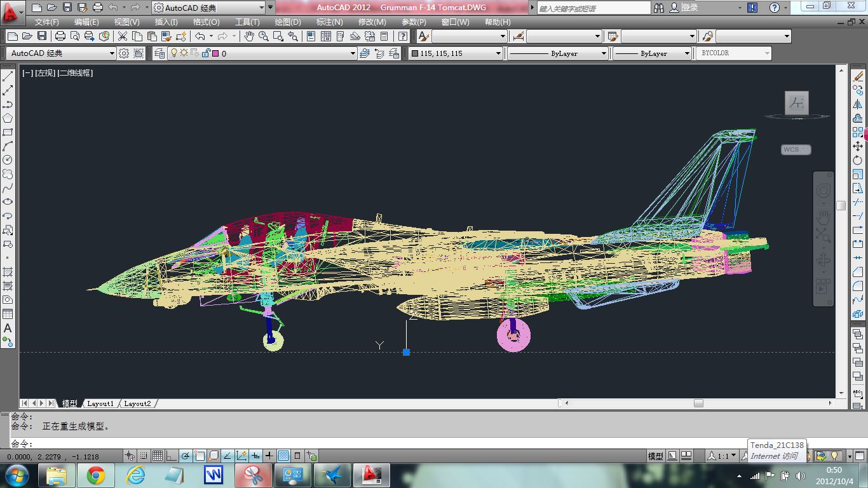Open the dimension style dropdown
The image size is (868, 488).
pos(564,36)
